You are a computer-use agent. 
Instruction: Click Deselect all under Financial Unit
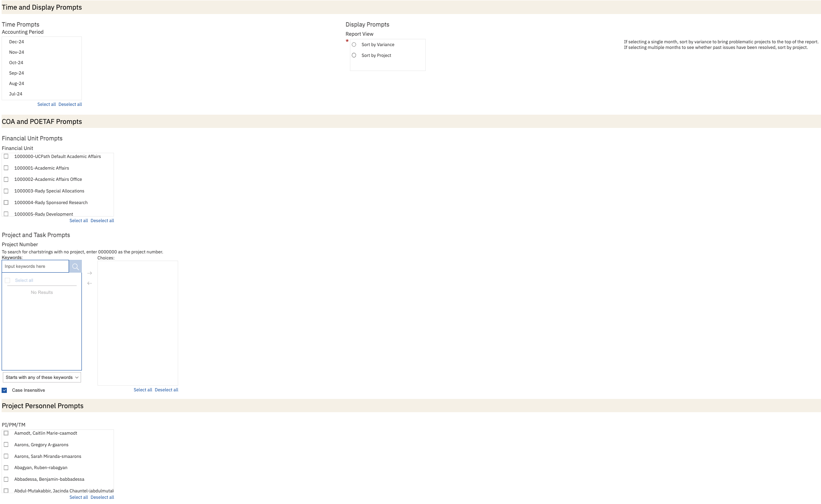point(102,221)
